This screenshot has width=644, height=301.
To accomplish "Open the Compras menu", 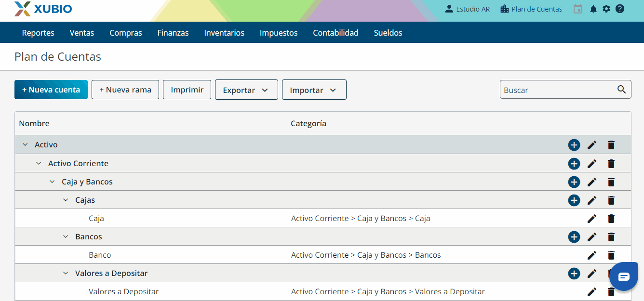I will point(126,33).
